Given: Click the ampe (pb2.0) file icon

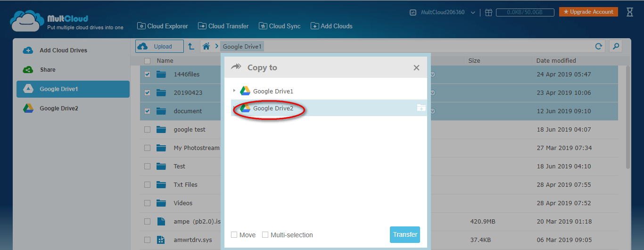Looking at the screenshot, I should click(x=161, y=222).
